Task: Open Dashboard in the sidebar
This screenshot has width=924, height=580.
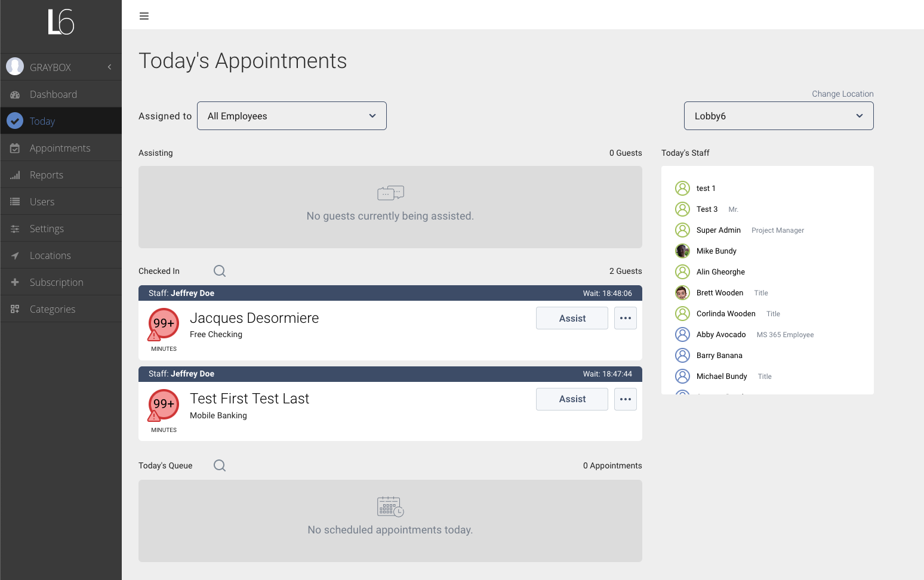Action: pyautogui.click(x=61, y=94)
